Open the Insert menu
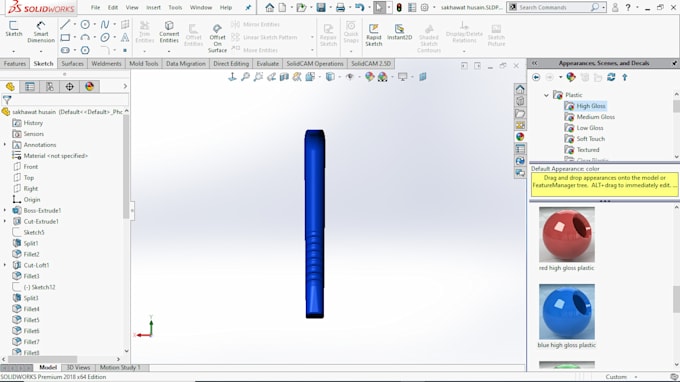680x382 pixels. tap(154, 7)
